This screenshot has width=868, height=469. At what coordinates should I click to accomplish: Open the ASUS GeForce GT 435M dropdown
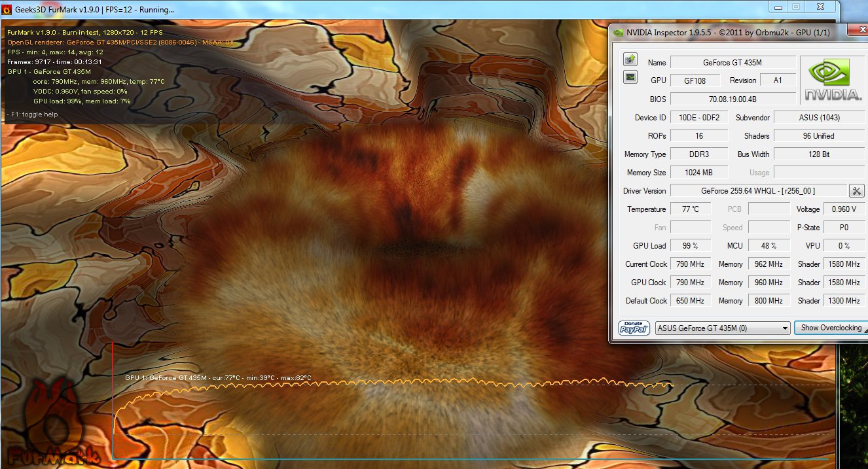click(x=723, y=328)
